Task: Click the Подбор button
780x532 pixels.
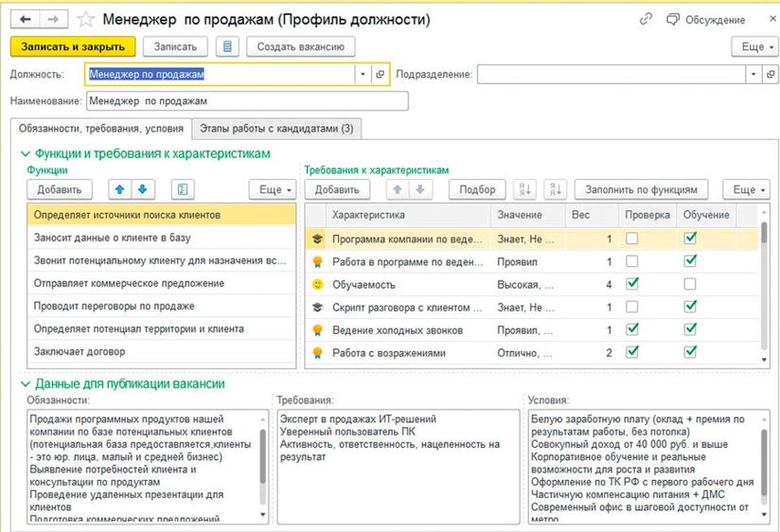Action: [x=477, y=189]
